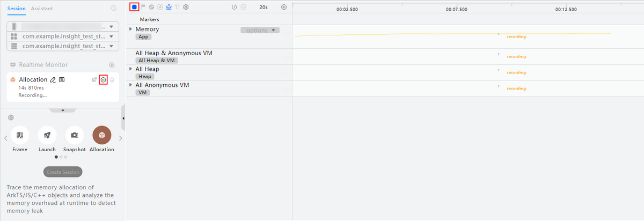Expand the Memory track row
This screenshot has width=644, height=221.
(x=130, y=29)
